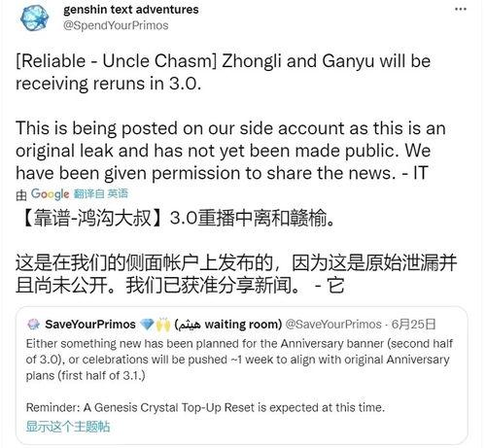Viewport: 486px width, 448px height.
Task: Click the raised hands emoji in quoted name
Action: point(163,325)
